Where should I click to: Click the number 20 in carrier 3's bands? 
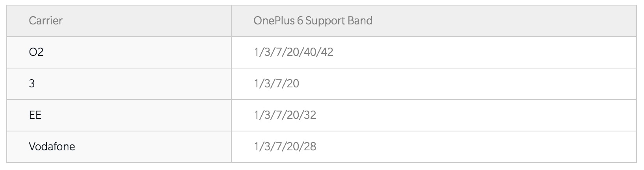click(292, 83)
